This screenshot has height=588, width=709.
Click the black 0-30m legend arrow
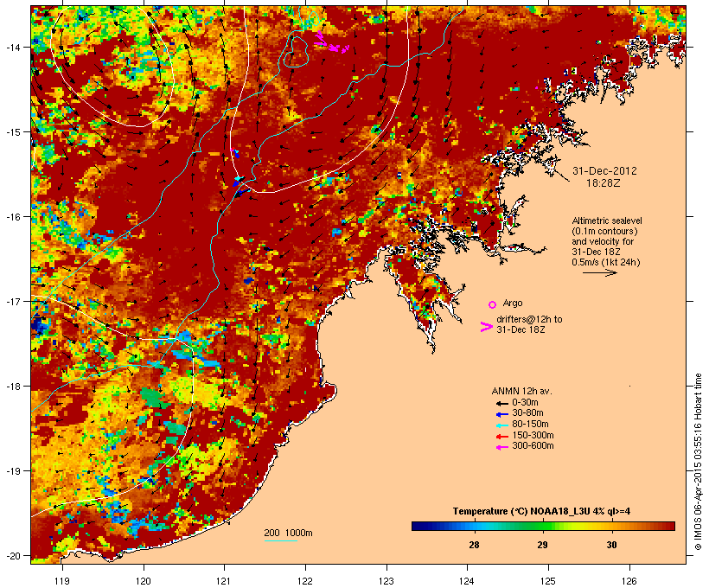pos(501,403)
